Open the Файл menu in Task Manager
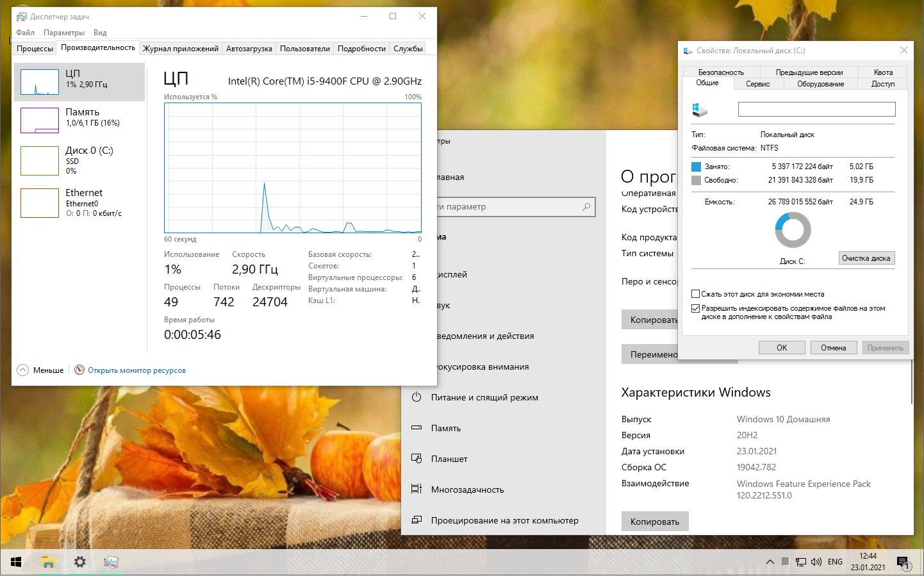The image size is (924, 576). [x=26, y=33]
